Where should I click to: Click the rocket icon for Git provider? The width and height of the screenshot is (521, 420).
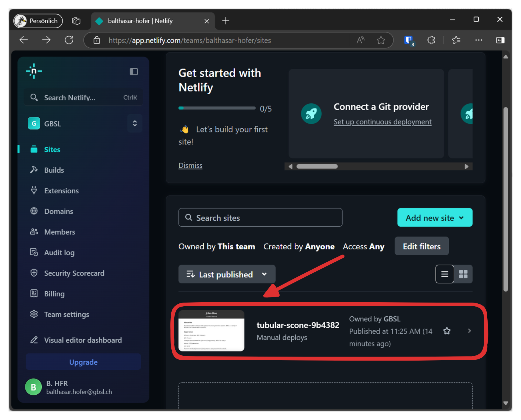[311, 114]
